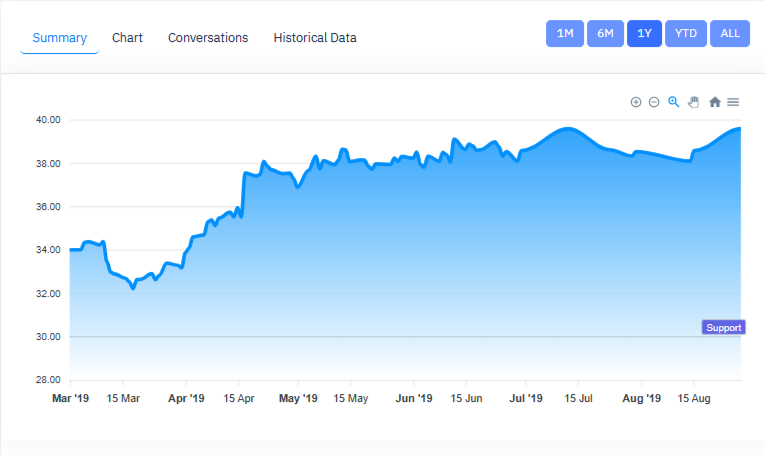Open the chart hamburger menu
The width and height of the screenshot is (765, 456).
[733, 102]
